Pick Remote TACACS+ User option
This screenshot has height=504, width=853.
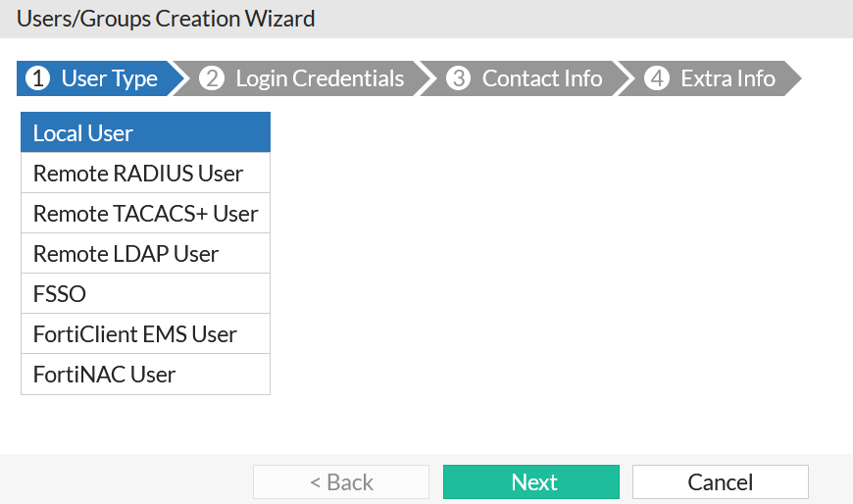pyautogui.click(x=145, y=214)
